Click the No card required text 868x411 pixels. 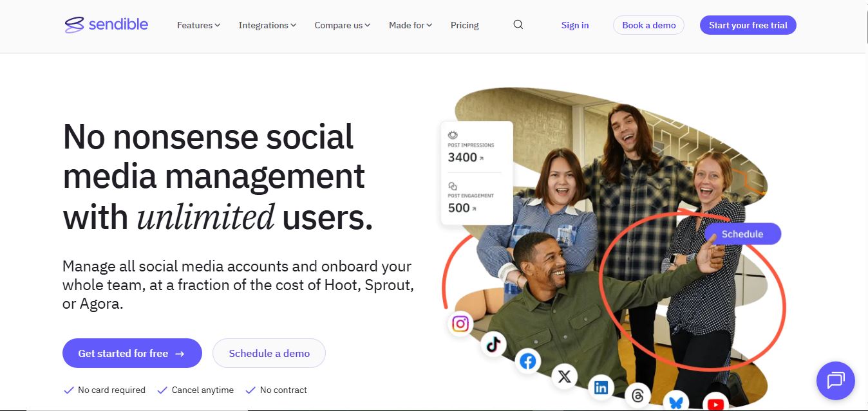(111, 390)
